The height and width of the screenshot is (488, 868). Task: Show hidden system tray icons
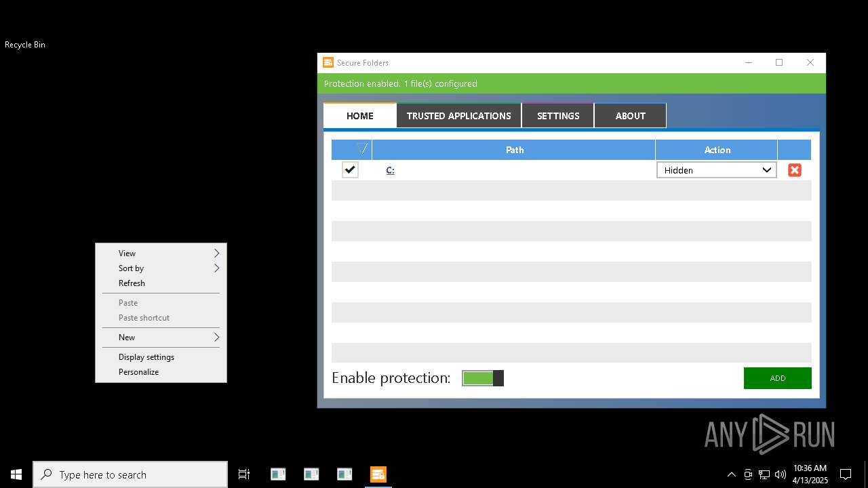coord(731,474)
